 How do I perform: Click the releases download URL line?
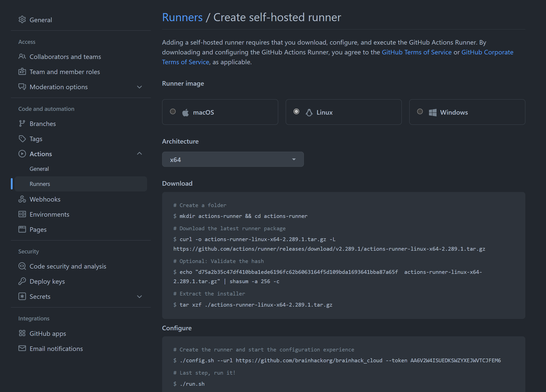(329, 249)
